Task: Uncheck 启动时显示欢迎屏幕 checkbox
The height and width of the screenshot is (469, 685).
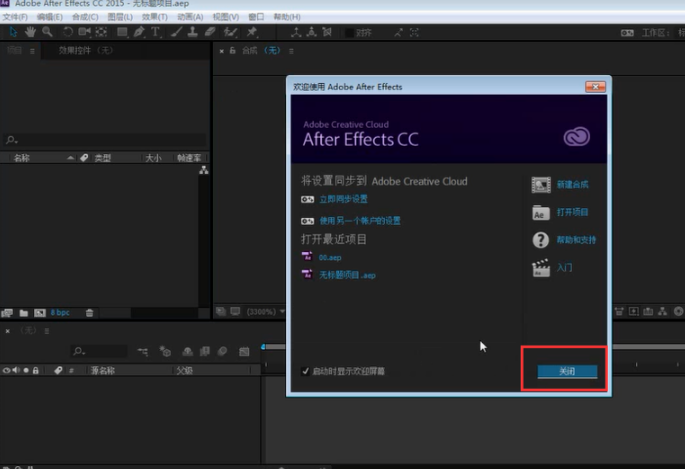Action: point(306,371)
